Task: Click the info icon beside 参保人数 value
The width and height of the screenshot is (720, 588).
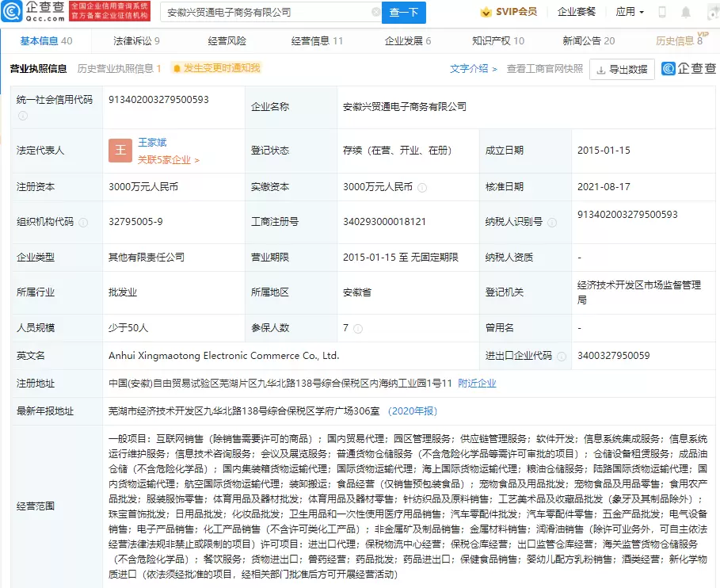Action: click(358, 328)
